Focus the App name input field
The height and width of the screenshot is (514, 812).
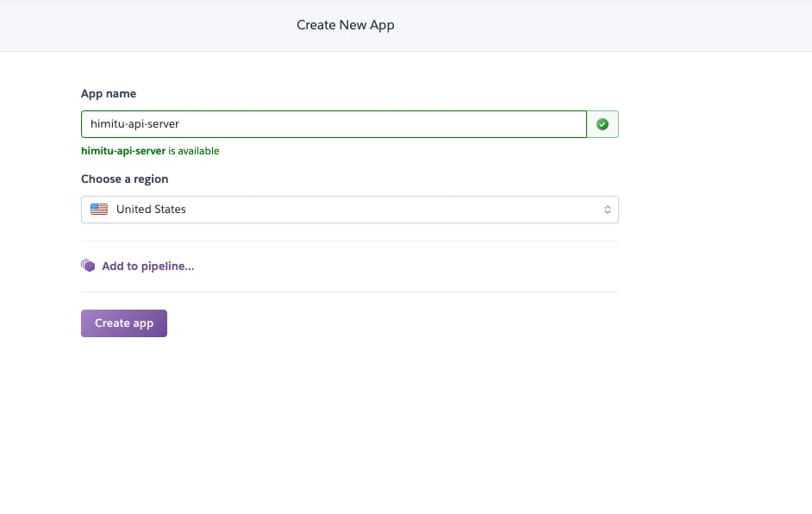click(x=334, y=124)
